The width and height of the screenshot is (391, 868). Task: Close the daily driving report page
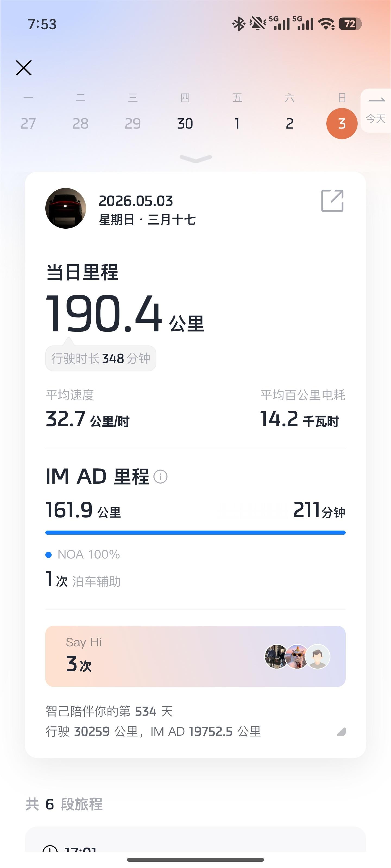[24, 68]
